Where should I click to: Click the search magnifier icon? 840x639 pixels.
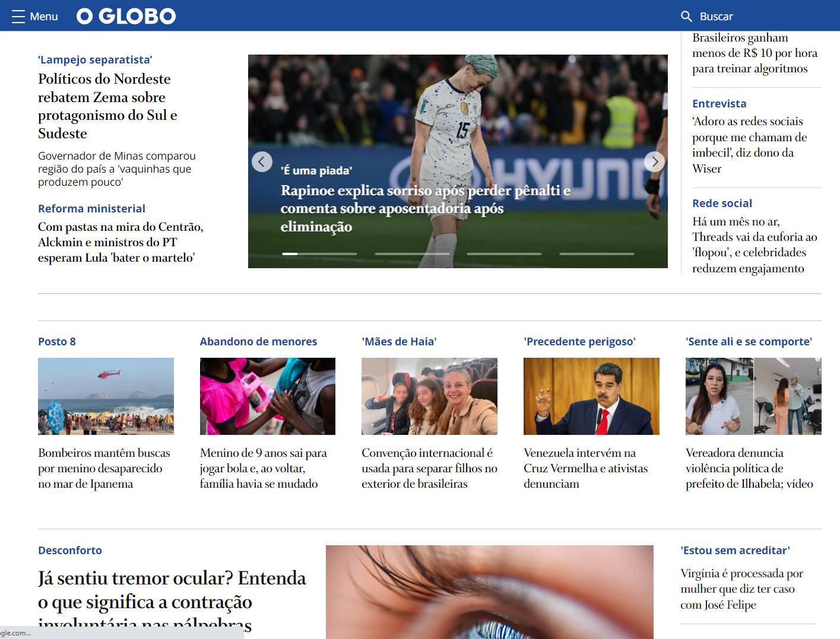pos(686,16)
